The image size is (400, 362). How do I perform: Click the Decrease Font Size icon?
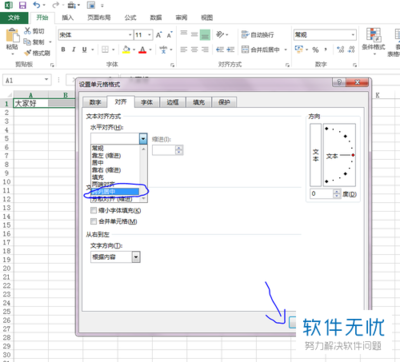point(170,35)
